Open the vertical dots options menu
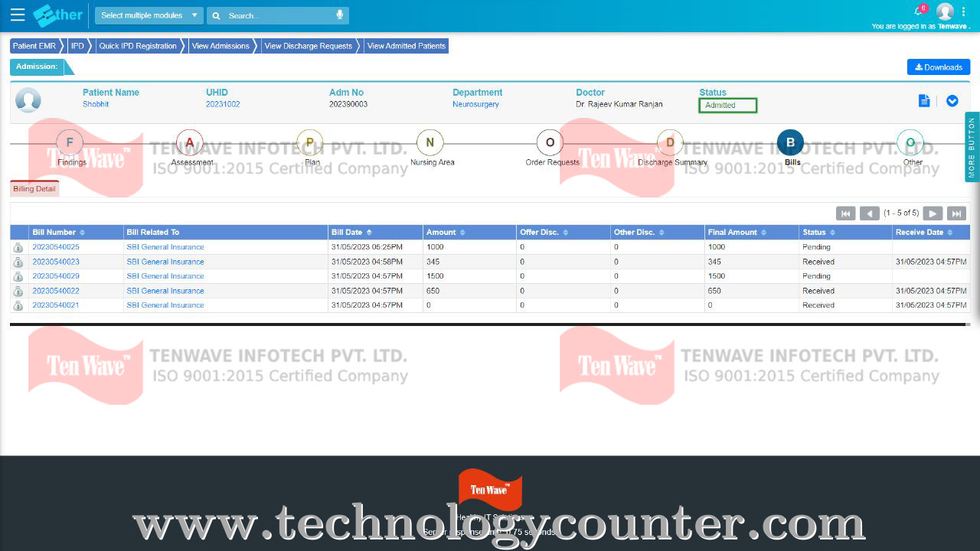 click(963, 11)
